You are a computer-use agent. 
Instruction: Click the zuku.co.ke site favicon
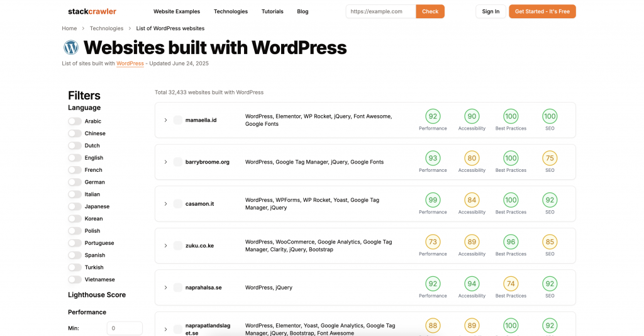(x=177, y=245)
